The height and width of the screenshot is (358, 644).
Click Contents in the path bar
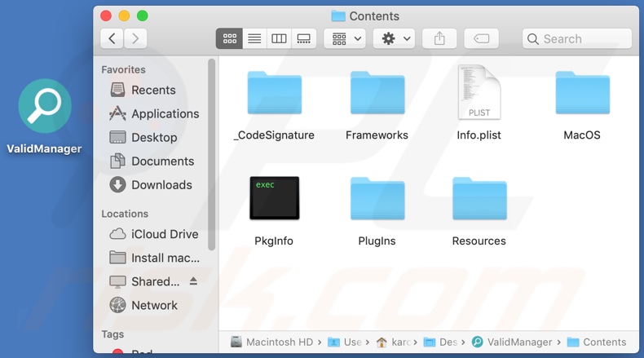click(597, 342)
